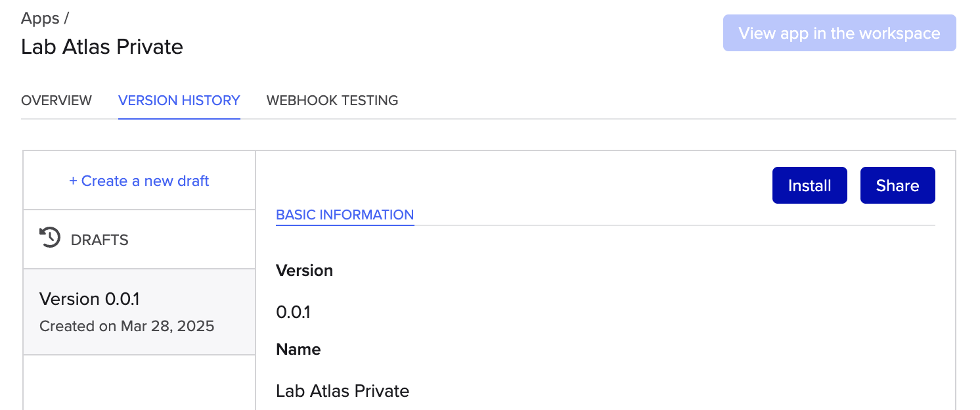Click the Share button
This screenshot has height=410, width=980.
tap(897, 185)
